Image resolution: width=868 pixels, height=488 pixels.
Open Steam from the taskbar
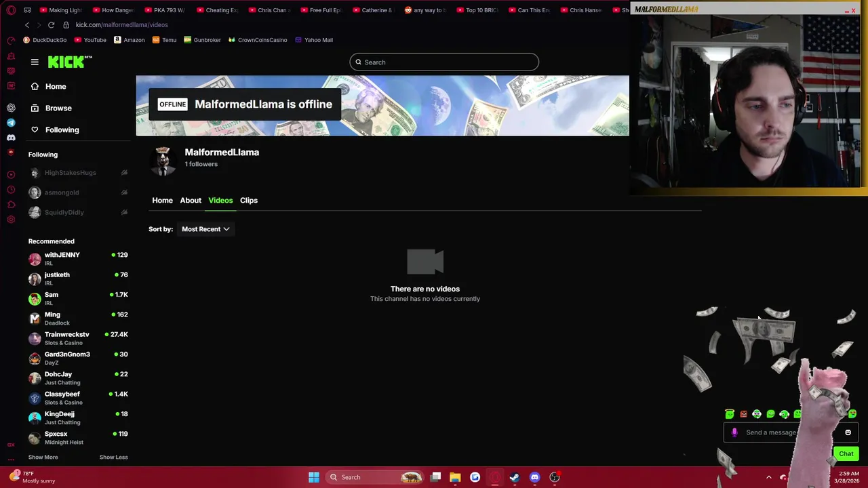[x=515, y=477]
